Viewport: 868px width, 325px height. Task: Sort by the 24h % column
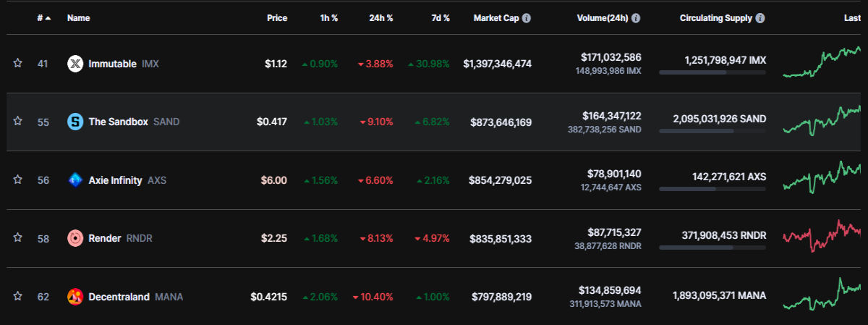coord(380,18)
